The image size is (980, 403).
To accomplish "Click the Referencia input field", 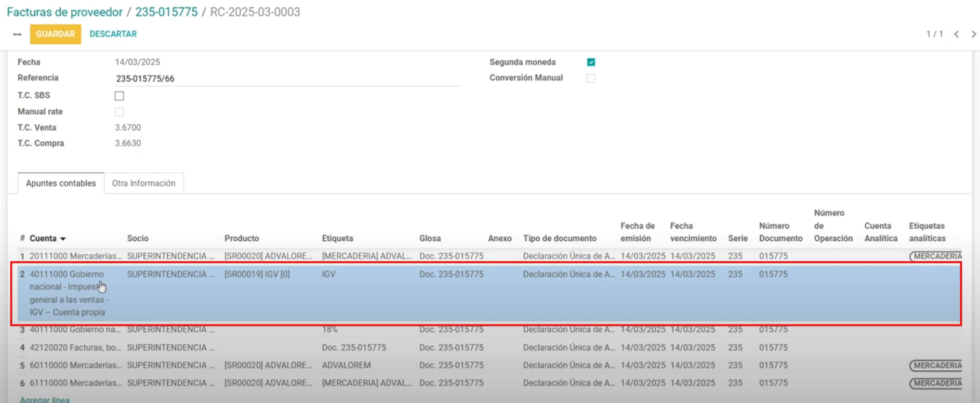I will pos(287,79).
